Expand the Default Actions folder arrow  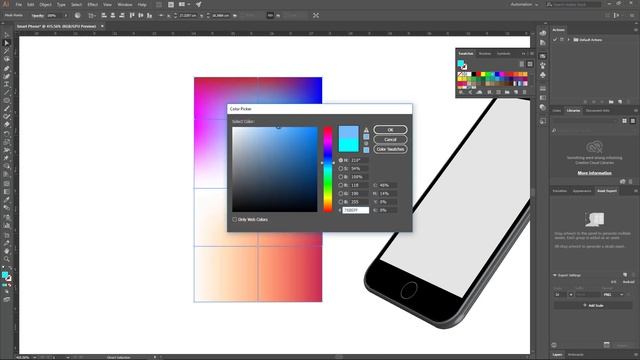[x=569, y=40]
